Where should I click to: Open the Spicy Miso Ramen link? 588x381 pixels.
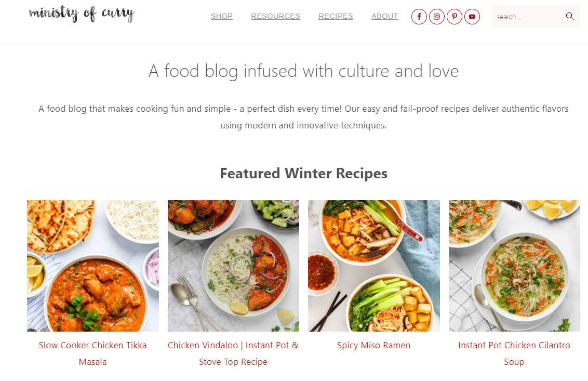click(x=373, y=345)
